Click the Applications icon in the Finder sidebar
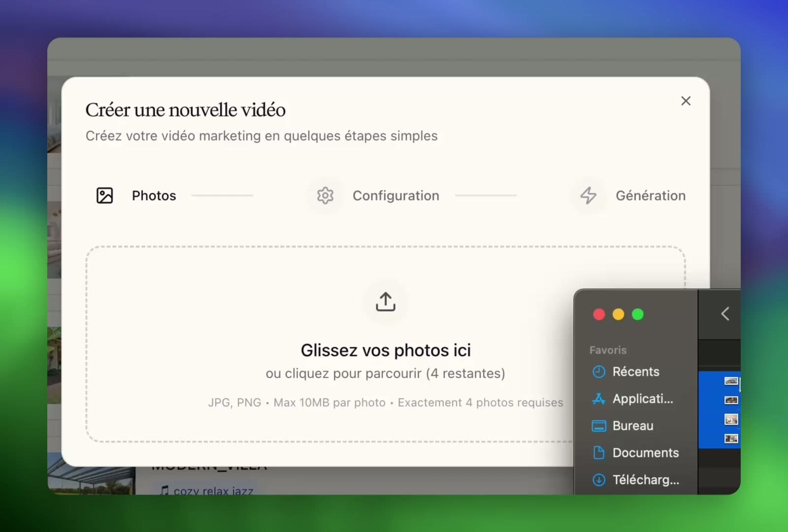This screenshot has width=788, height=532. pyautogui.click(x=598, y=399)
